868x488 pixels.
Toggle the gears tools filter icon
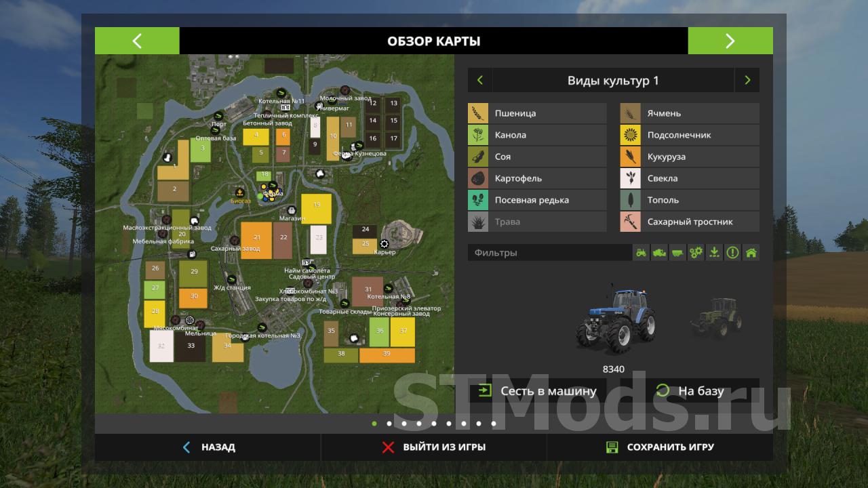(x=696, y=253)
